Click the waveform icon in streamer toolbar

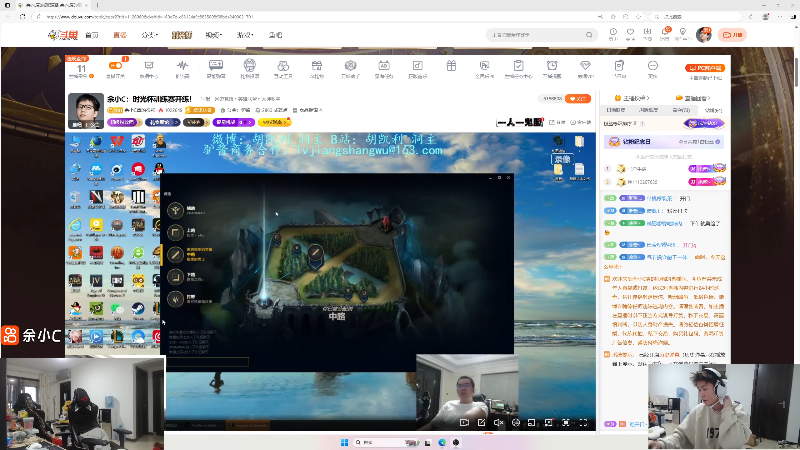point(182,65)
